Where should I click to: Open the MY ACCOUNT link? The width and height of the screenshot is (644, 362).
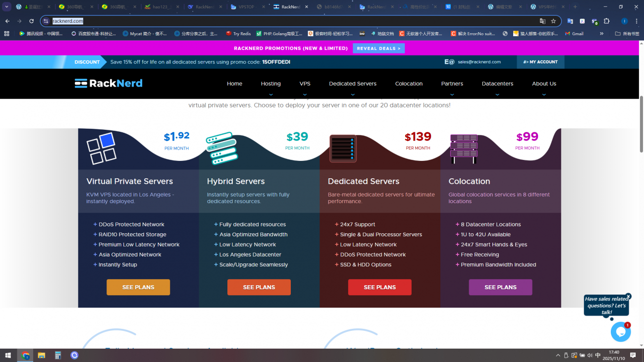click(540, 62)
